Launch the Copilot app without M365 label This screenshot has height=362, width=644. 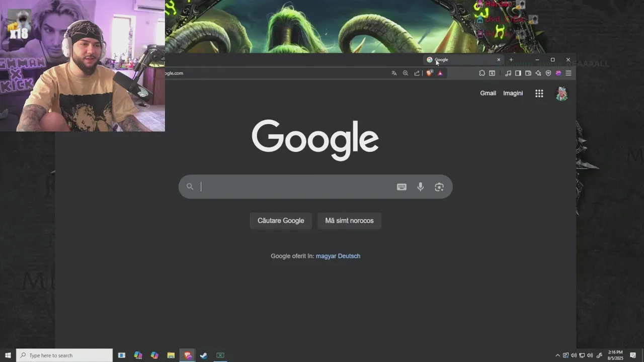point(154,355)
